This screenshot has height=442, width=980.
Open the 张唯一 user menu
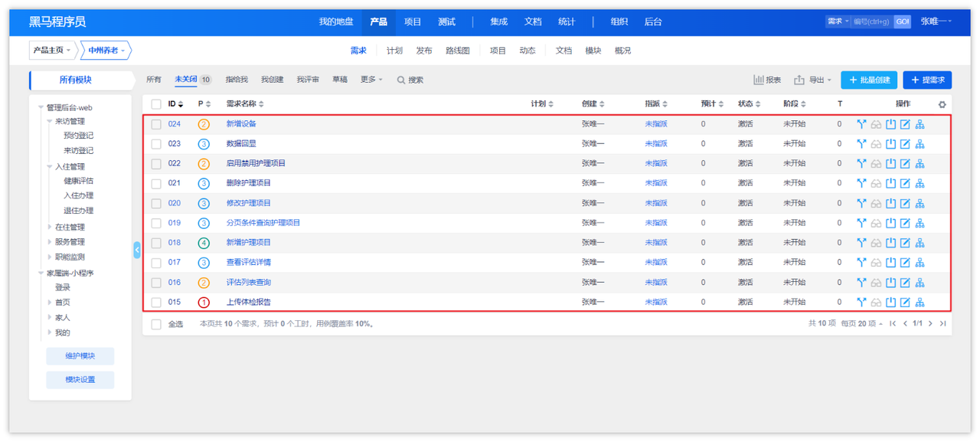point(936,21)
